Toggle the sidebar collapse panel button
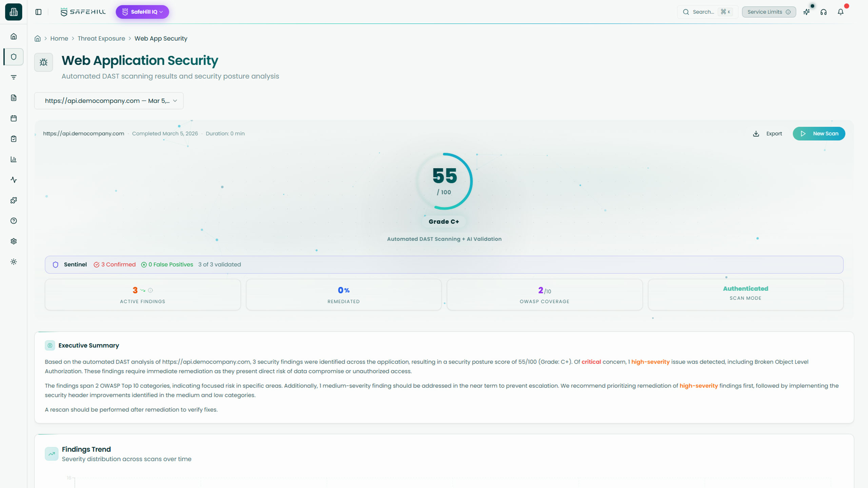This screenshot has height=488, width=868. 38,12
